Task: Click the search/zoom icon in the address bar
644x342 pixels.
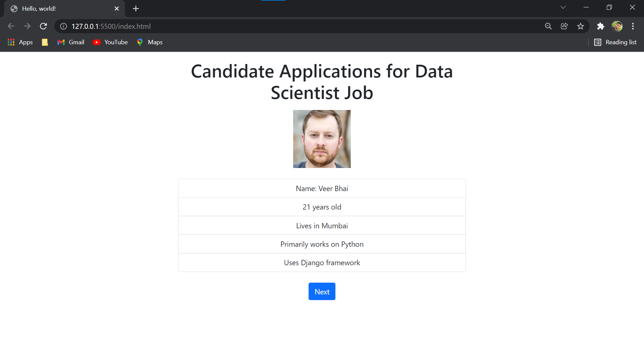Action: [x=548, y=26]
